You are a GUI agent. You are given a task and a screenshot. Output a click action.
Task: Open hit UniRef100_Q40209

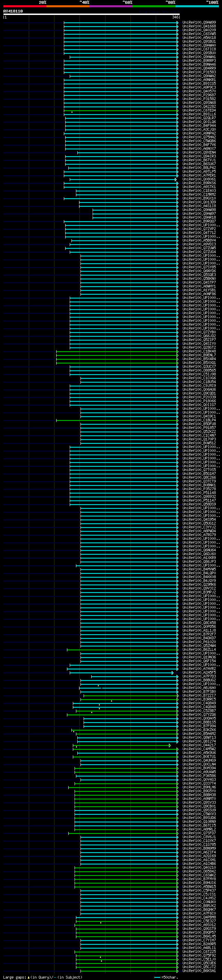[x=199, y=30]
